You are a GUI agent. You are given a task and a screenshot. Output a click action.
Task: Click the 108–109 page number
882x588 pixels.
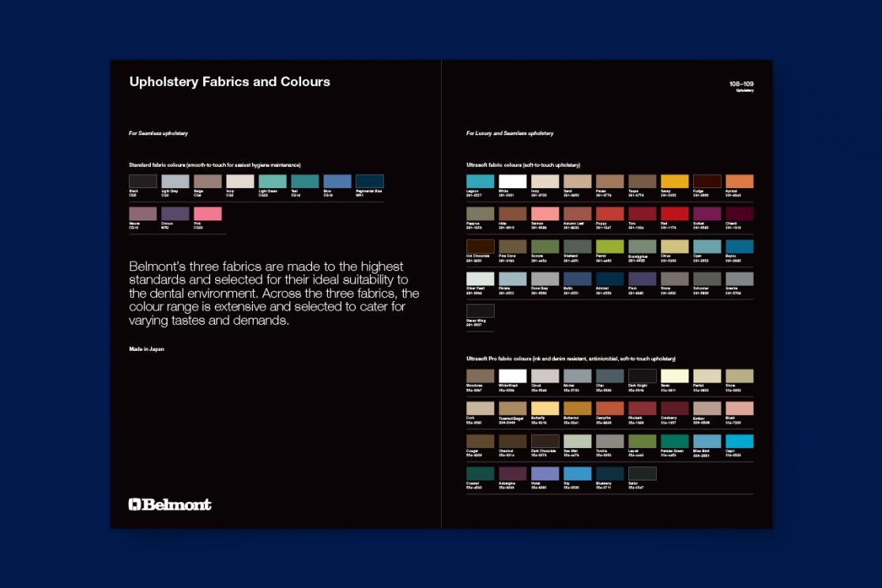(741, 83)
